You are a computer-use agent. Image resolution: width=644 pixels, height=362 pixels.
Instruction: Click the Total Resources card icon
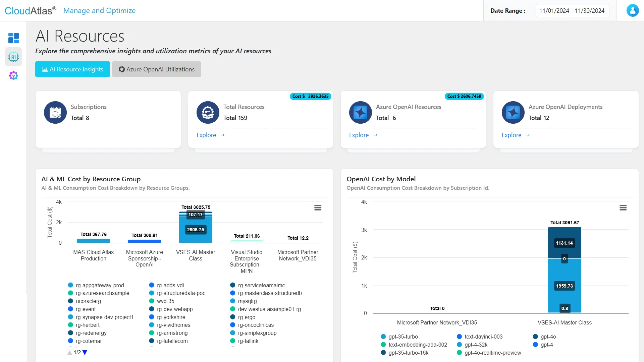208,113
